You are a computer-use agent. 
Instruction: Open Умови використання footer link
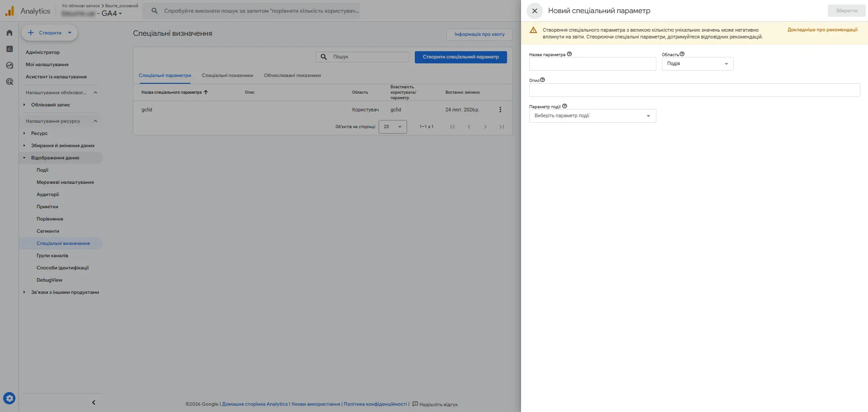(316, 404)
